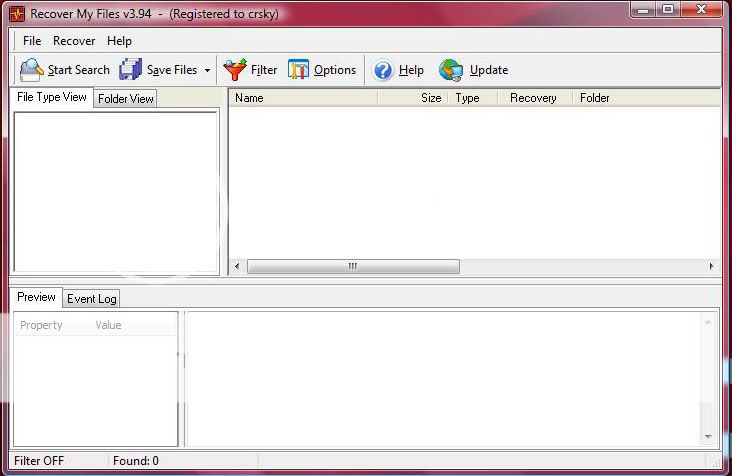Image resolution: width=732 pixels, height=476 pixels.
Task: Select the Preview tab
Action: click(x=37, y=297)
